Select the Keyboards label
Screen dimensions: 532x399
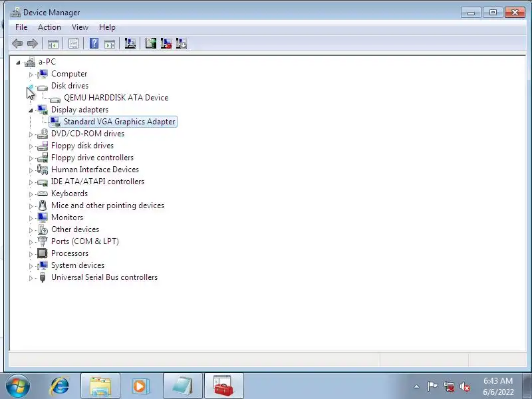[69, 194]
